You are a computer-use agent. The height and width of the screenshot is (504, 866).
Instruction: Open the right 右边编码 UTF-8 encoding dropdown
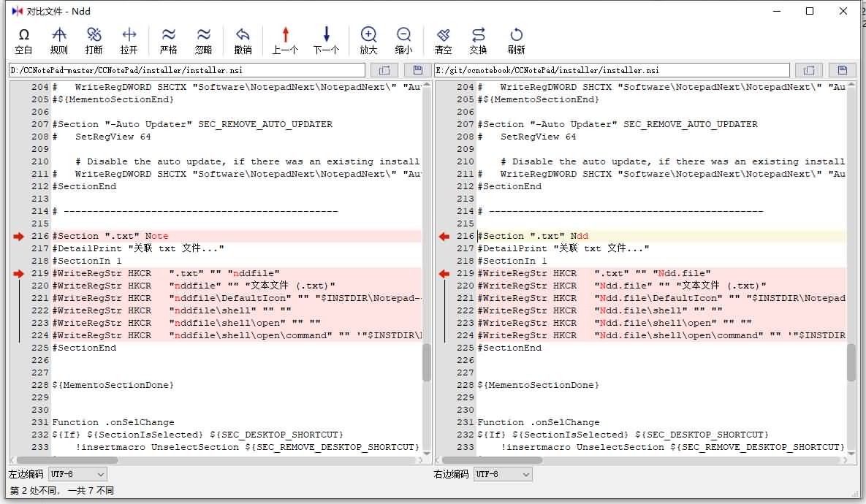tap(502, 473)
